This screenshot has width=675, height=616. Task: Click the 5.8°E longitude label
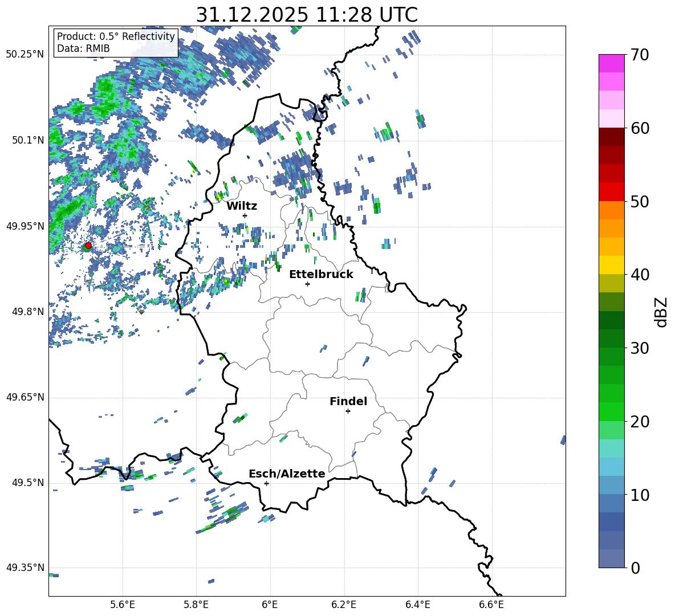pos(196,605)
